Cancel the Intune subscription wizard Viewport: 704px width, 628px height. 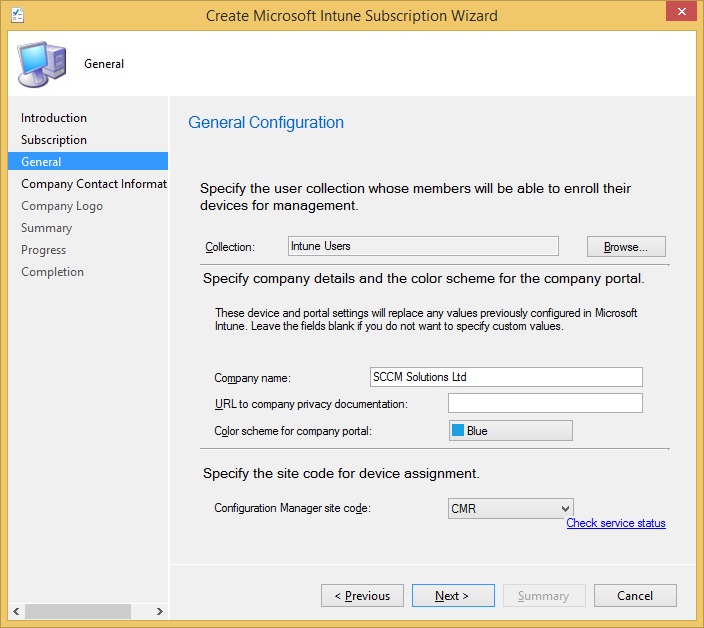point(635,596)
